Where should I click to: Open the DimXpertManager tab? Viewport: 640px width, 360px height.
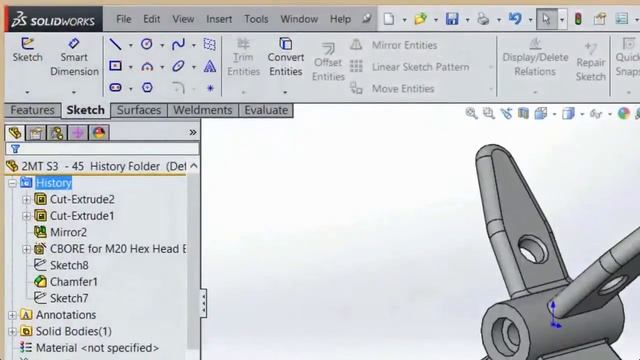[78, 133]
